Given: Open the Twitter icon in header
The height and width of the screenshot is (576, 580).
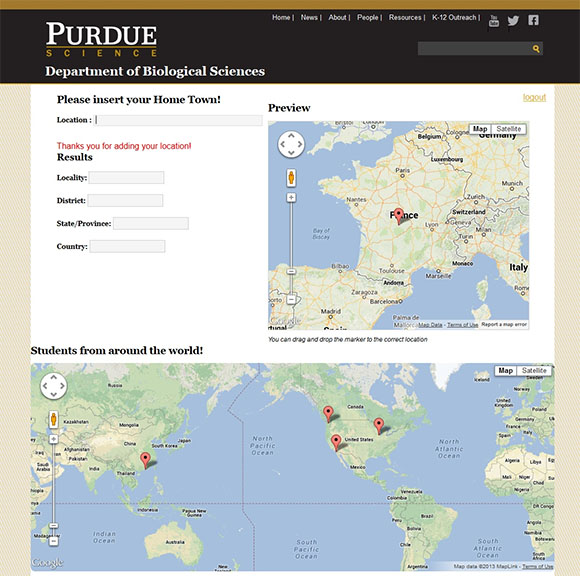Looking at the screenshot, I should click(x=513, y=20).
